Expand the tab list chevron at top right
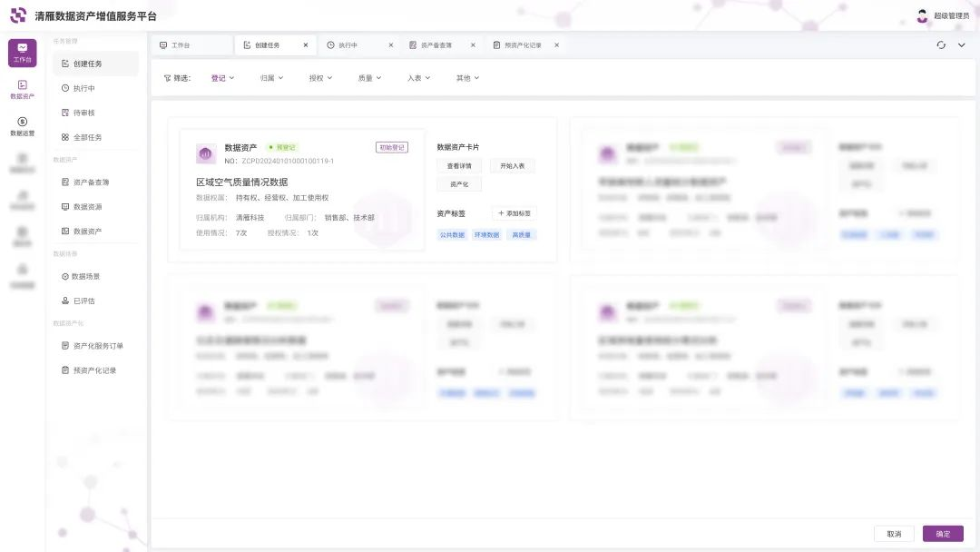The width and height of the screenshot is (980, 552). tap(962, 44)
